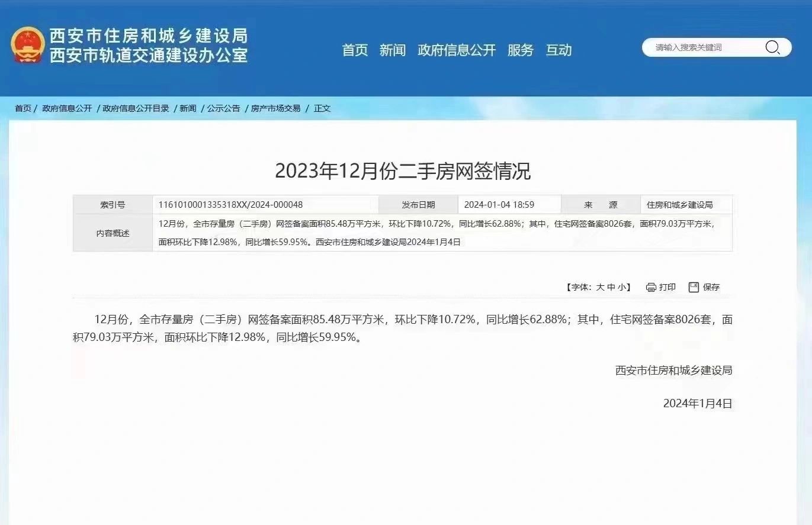Viewport: 812px width, 525px height.
Task: Click the article signature 西安市住房和城乡建设局
Action: pyautogui.click(x=674, y=371)
